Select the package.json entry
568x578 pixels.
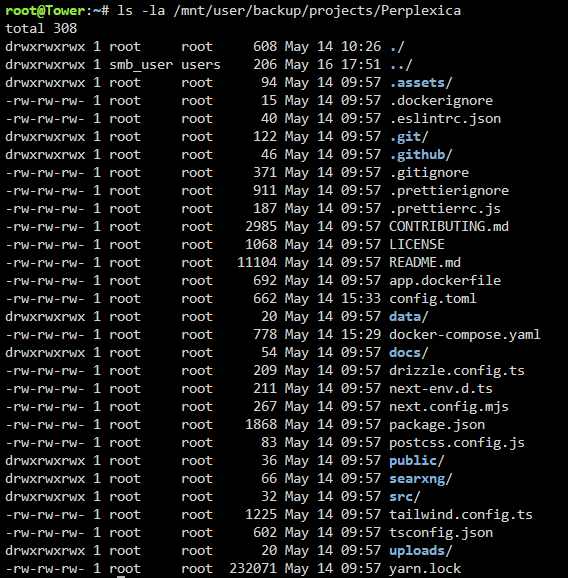click(x=437, y=425)
